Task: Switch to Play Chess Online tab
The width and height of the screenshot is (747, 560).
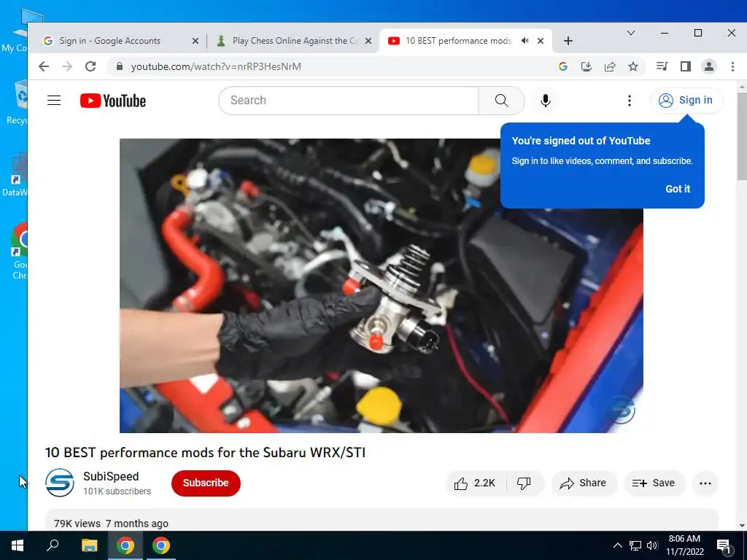Action: [295, 41]
